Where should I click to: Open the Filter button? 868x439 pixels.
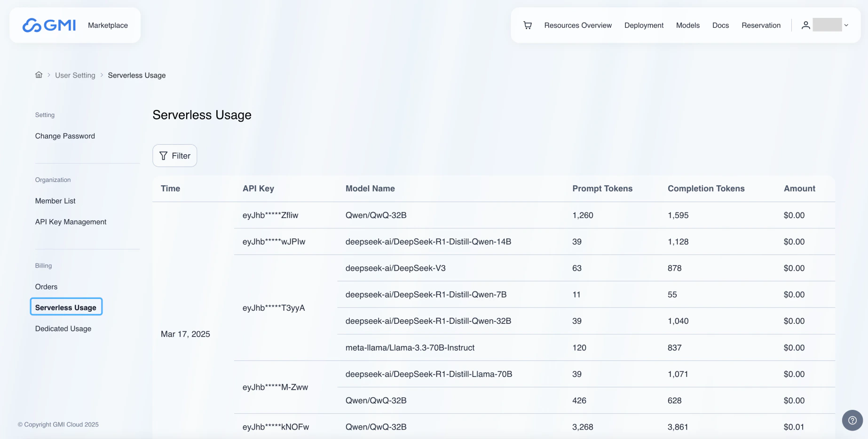pos(175,156)
